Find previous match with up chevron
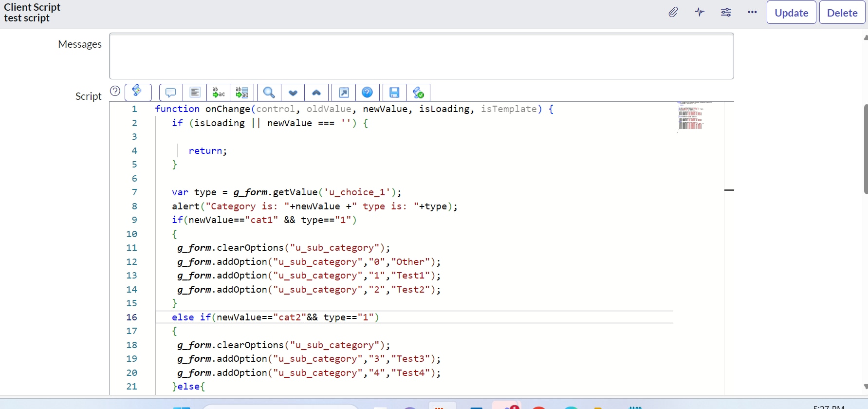This screenshot has width=868, height=409. point(316,93)
